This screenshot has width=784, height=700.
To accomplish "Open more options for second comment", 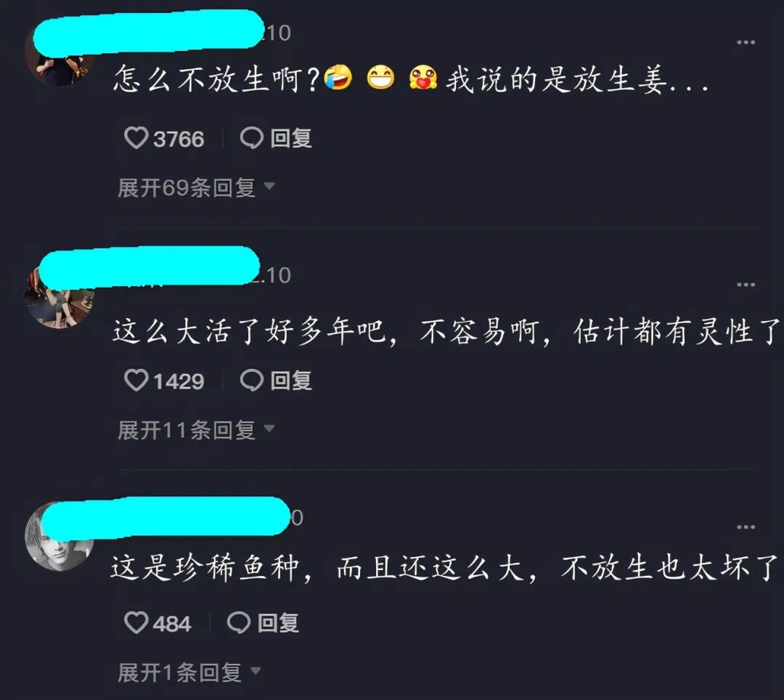I will pos(746,285).
